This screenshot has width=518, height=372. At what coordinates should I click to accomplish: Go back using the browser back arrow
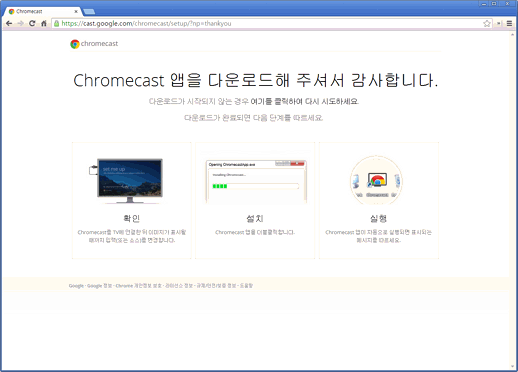point(9,23)
